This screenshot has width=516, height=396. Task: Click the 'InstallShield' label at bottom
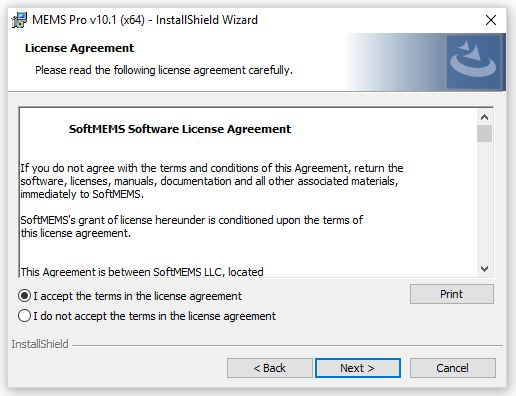40,344
